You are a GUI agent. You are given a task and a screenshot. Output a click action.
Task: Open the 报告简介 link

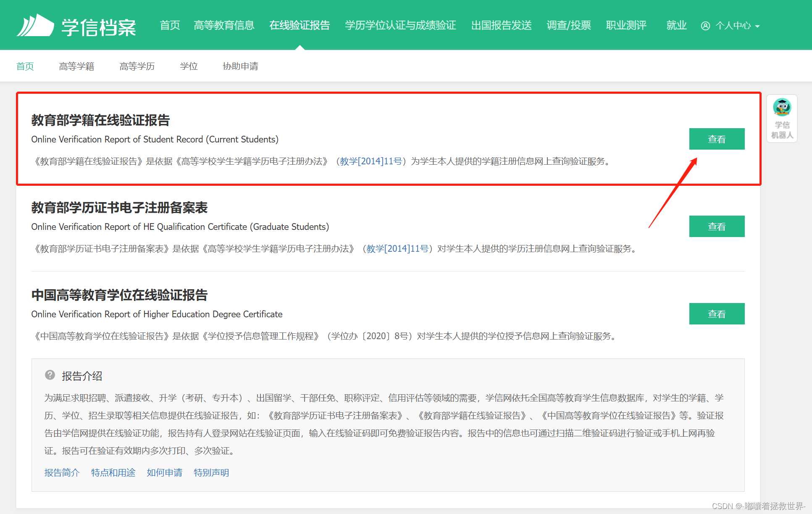pos(62,473)
